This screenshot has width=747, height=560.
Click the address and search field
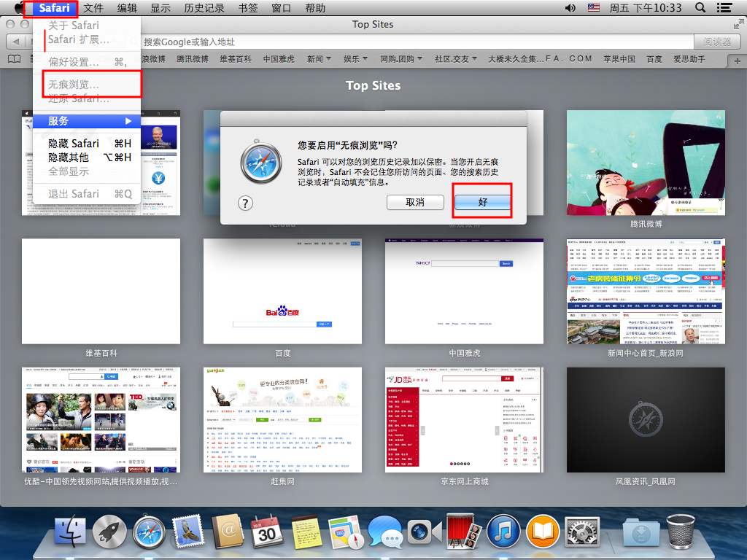pyautogui.click(x=417, y=42)
